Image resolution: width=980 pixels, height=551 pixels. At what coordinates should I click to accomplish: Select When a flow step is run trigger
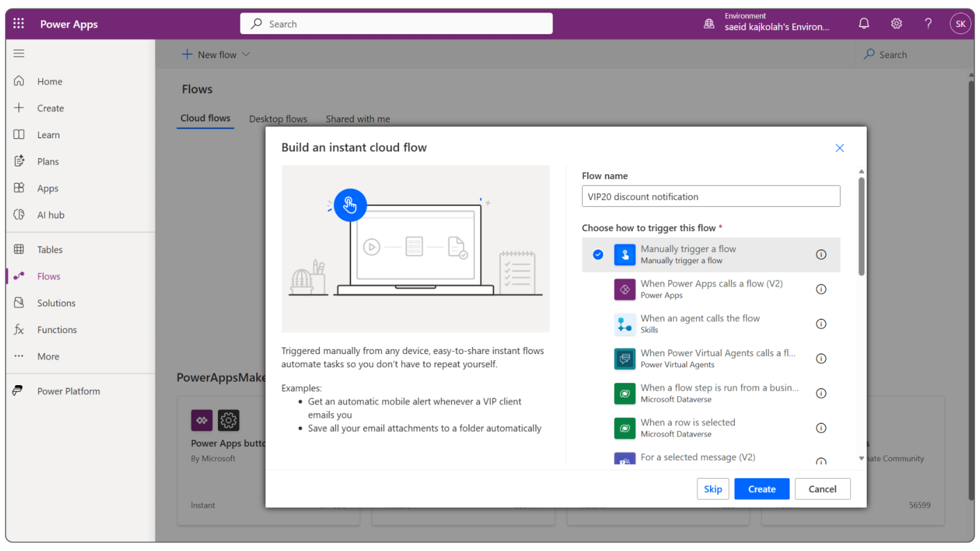click(711, 394)
